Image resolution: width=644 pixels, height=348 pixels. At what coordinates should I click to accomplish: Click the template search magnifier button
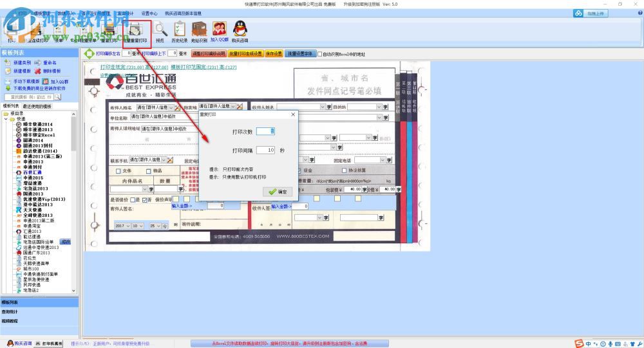coord(57,97)
